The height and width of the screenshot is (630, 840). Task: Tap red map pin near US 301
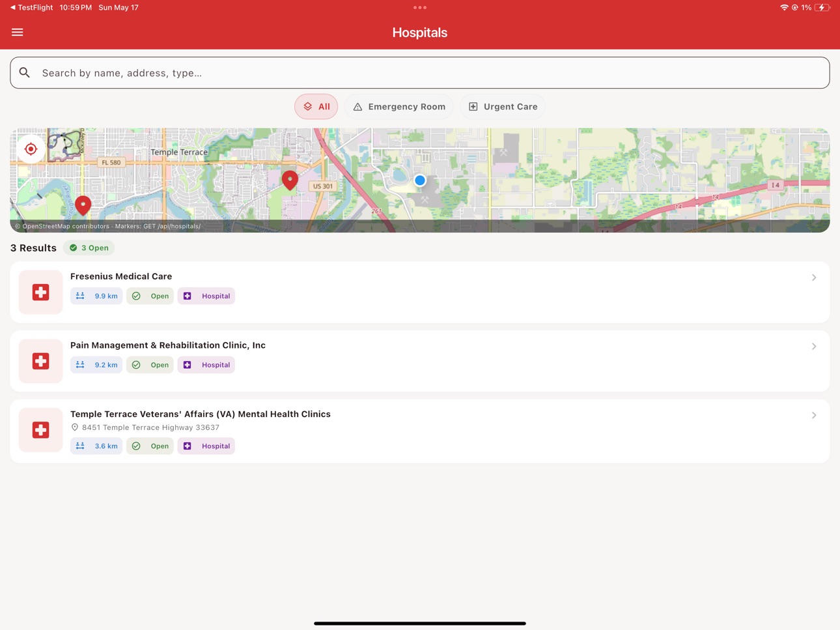[290, 180]
